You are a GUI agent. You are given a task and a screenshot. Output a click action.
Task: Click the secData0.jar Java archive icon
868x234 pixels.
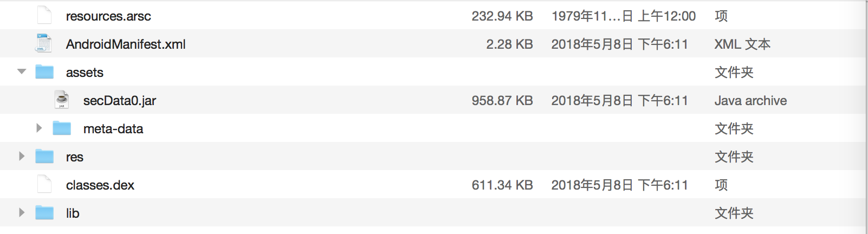pyautogui.click(x=62, y=100)
